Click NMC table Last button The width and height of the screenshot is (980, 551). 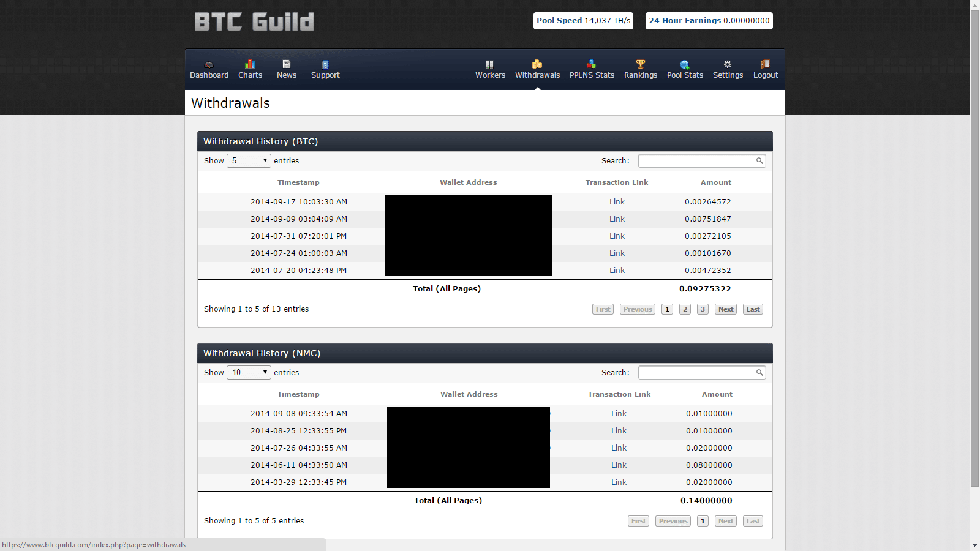(753, 521)
